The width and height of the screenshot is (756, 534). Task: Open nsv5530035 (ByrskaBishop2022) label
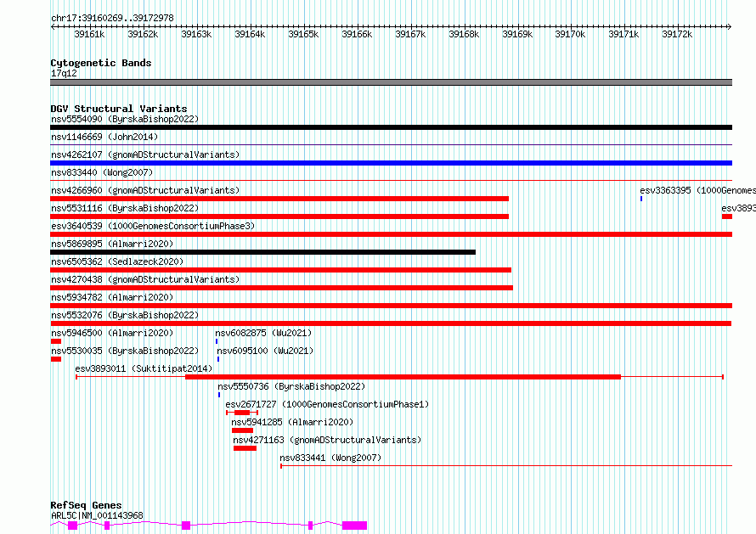[x=125, y=351]
